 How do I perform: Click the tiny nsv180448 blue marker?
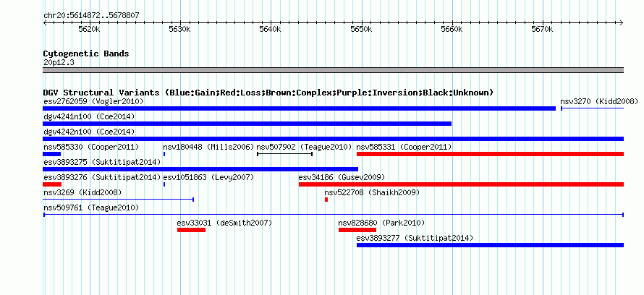(x=164, y=154)
